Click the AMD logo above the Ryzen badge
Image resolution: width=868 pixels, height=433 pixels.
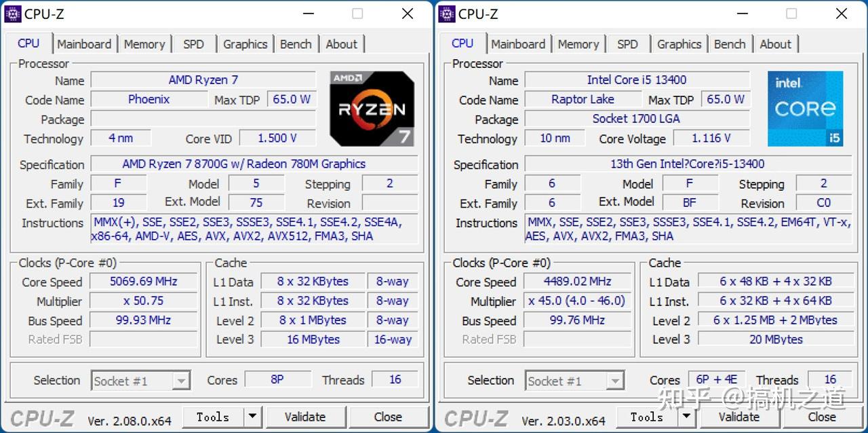tap(347, 78)
